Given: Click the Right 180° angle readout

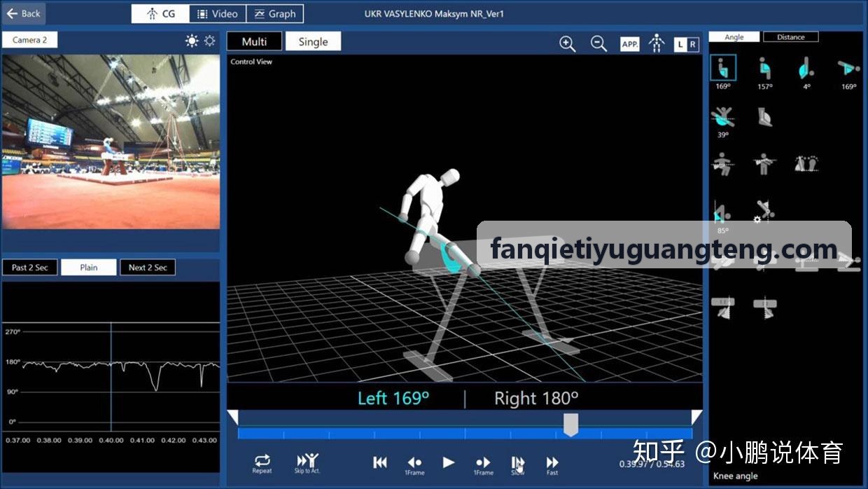Looking at the screenshot, I should 536,399.
